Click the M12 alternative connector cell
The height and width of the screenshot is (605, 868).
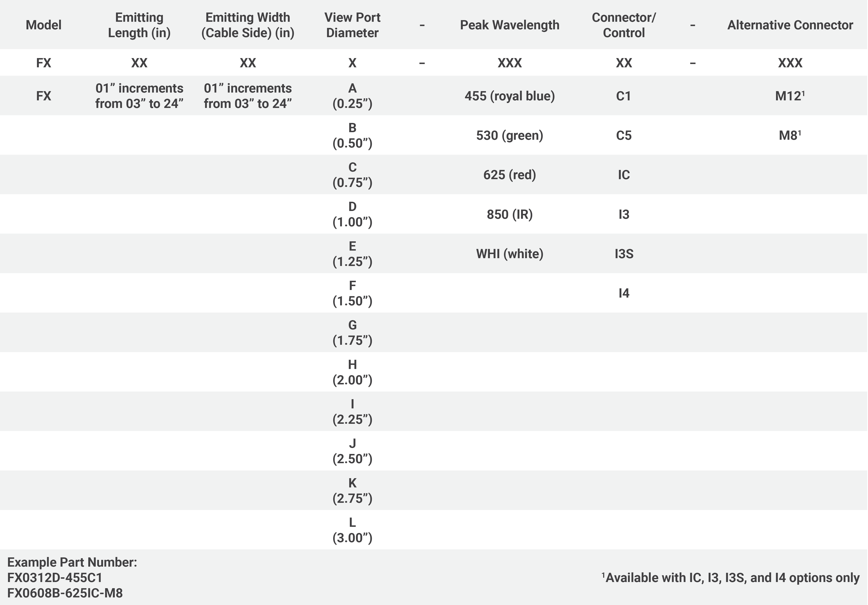click(x=789, y=96)
